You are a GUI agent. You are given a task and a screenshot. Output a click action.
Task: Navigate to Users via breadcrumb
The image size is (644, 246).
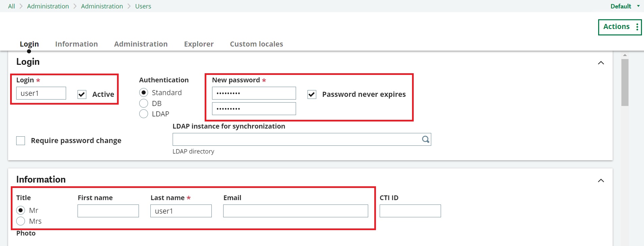[x=143, y=6]
